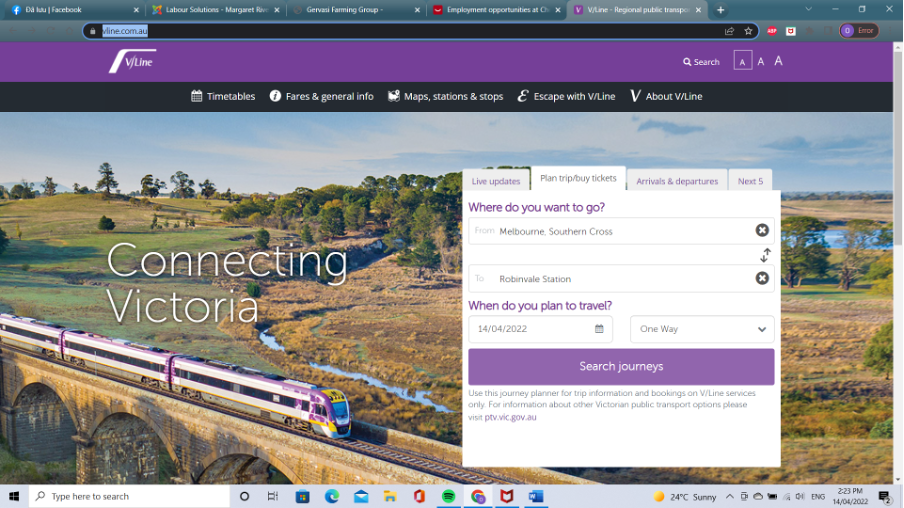This screenshot has width=904, height=508.
Task: Bookmark this page with star icon
Action: tap(748, 31)
